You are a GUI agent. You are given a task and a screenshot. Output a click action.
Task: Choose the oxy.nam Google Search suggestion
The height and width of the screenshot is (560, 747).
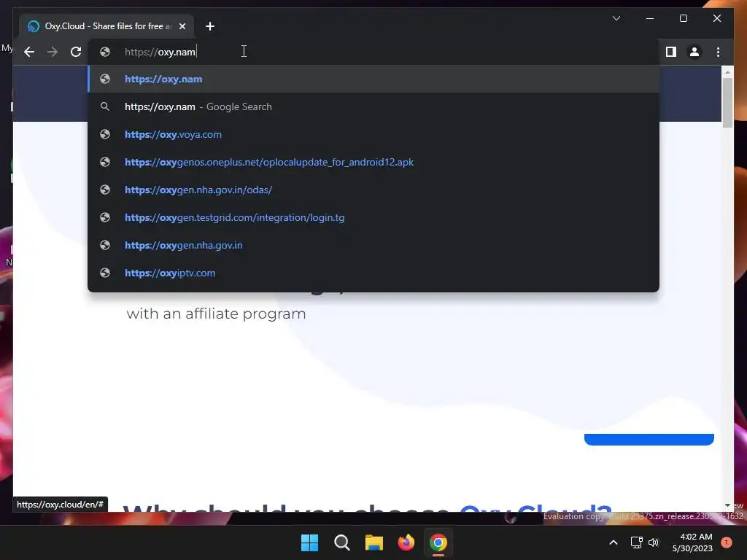coord(373,106)
